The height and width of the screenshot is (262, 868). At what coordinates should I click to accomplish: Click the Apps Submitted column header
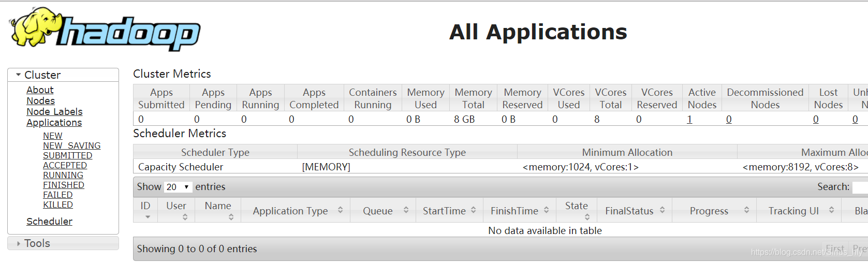161,98
